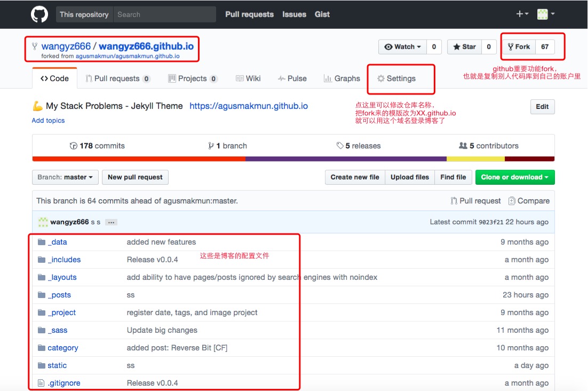
Task: Open the wangyz666.github.io repository link
Action: (146, 46)
